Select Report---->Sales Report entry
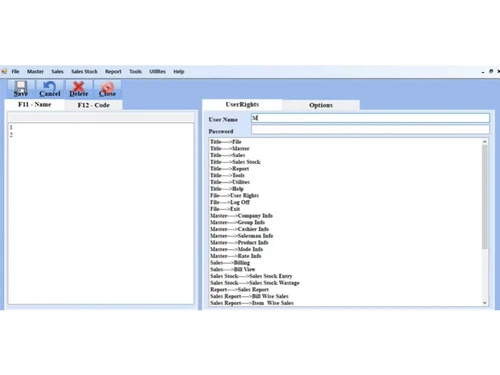 coord(239,289)
